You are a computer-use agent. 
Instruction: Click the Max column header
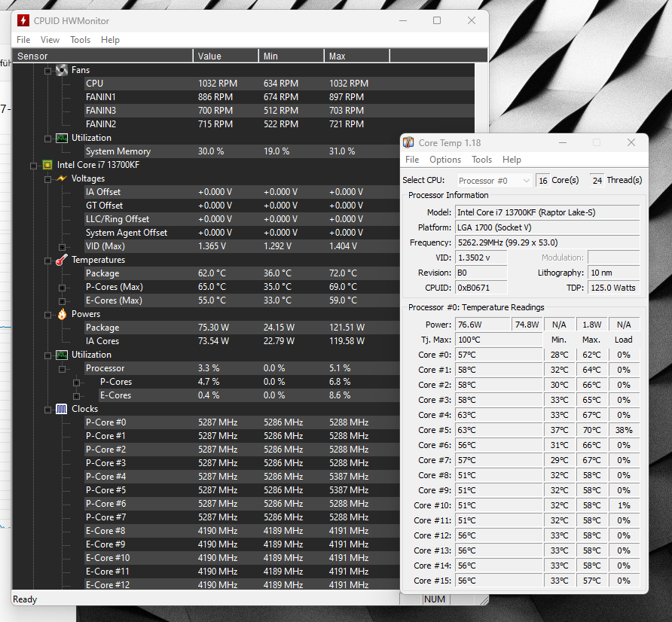pos(357,56)
